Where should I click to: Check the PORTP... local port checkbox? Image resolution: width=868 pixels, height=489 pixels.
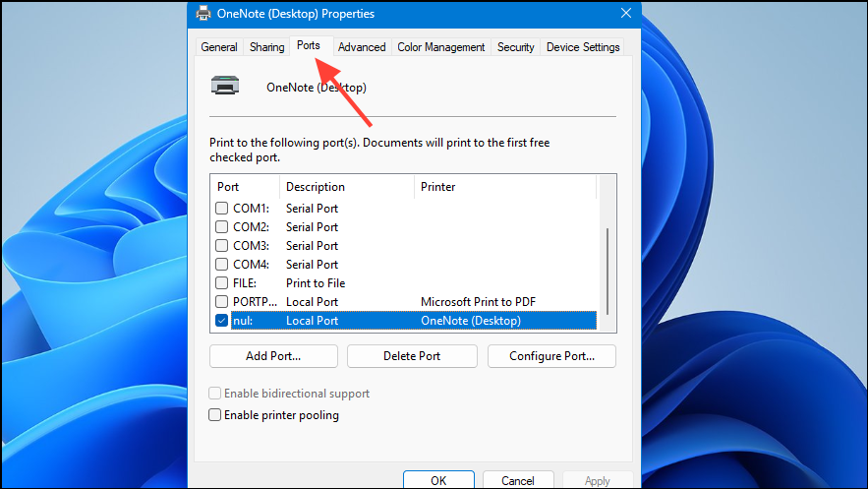221,302
